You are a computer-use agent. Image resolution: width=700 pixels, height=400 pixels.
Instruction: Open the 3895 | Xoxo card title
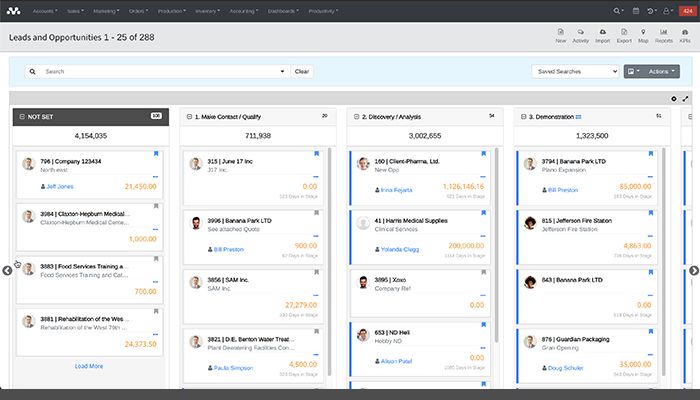pyautogui.click(x=390, y=280)
